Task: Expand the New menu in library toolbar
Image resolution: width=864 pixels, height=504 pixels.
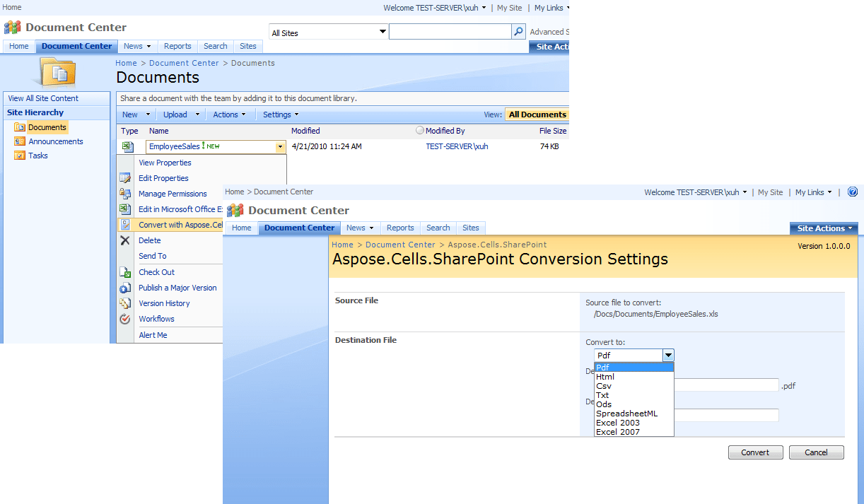Action: tap(136, 115)
